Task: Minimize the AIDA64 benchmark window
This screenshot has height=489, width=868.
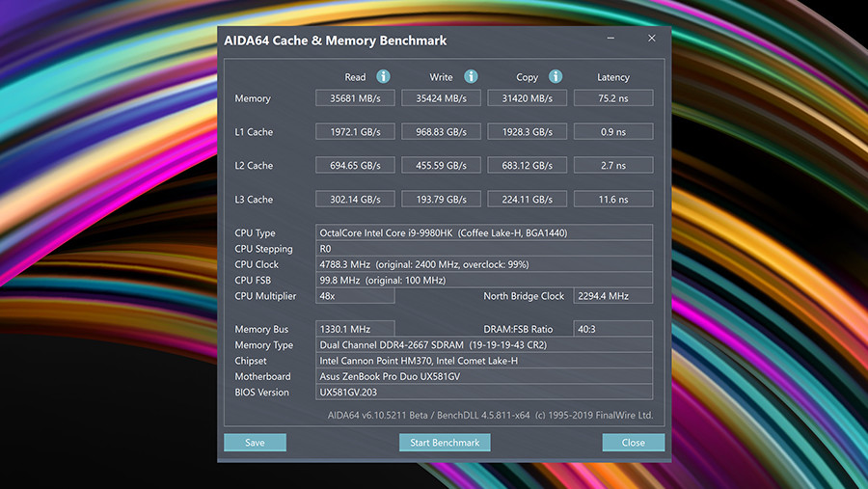Action: click(x=610, y=39)
